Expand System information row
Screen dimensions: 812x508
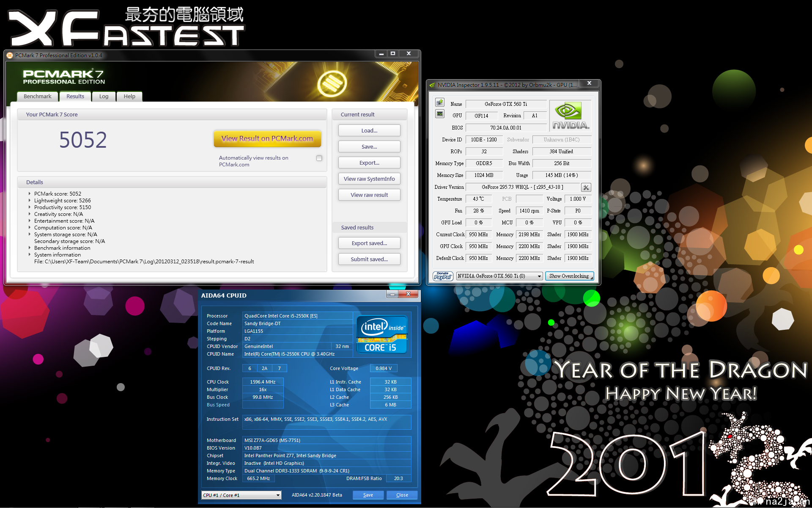[x=30, y=254]
